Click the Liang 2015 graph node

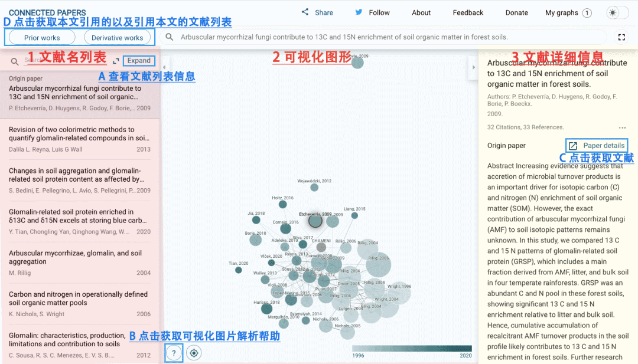(x=354, y=215)
